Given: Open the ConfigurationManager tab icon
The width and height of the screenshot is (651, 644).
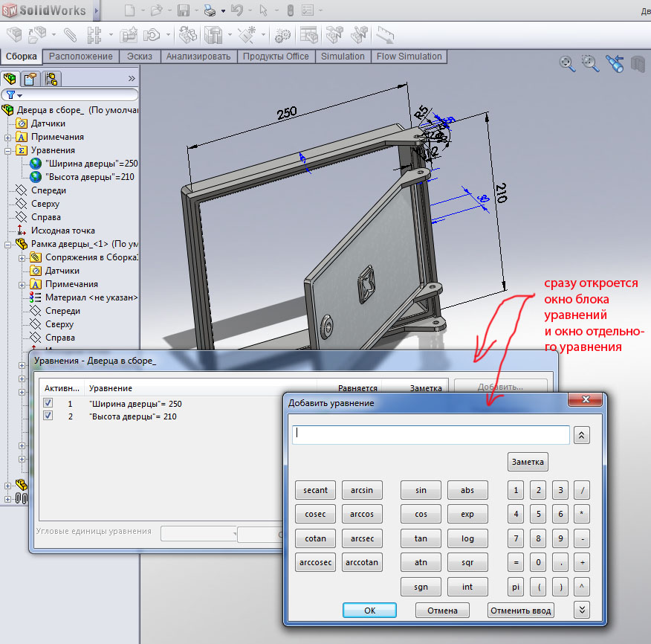Looking at the screenshot, I should (x=51, y=79).
